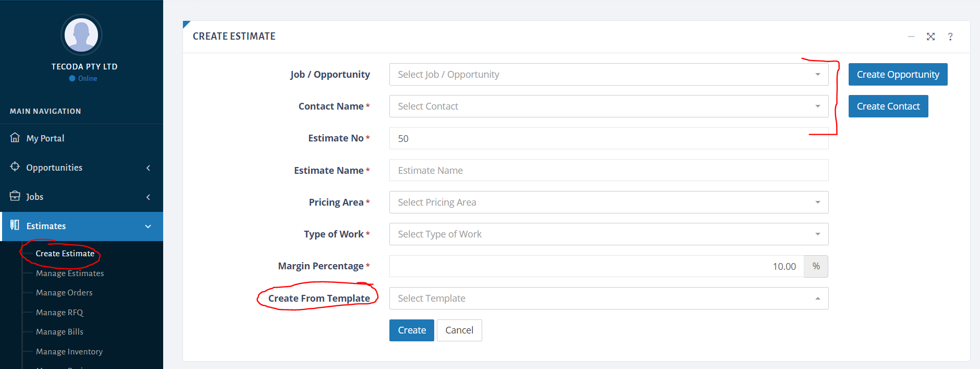Click the My Portal home icon
The image size is (980, 369).
coord(15,138)
